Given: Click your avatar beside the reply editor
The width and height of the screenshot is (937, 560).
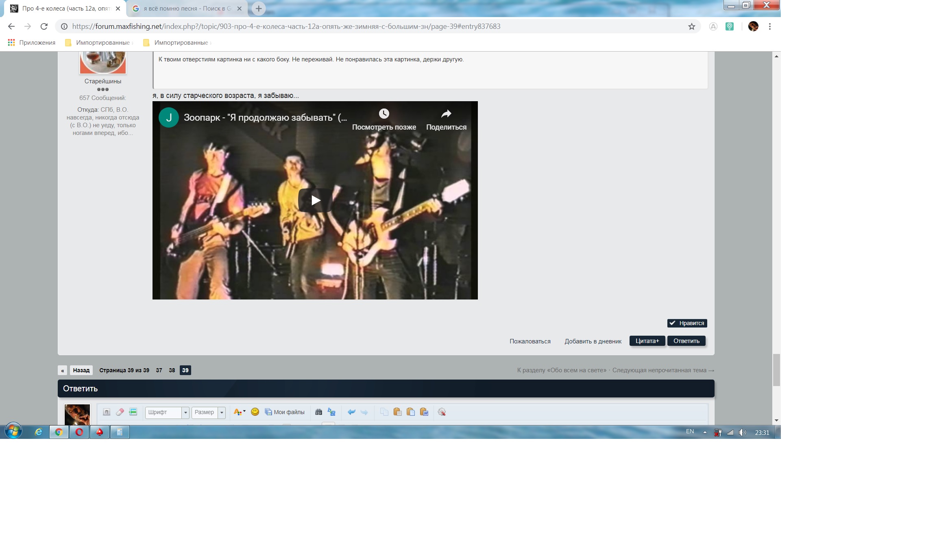Looking at the screenshot, I should tap(77, 415).
